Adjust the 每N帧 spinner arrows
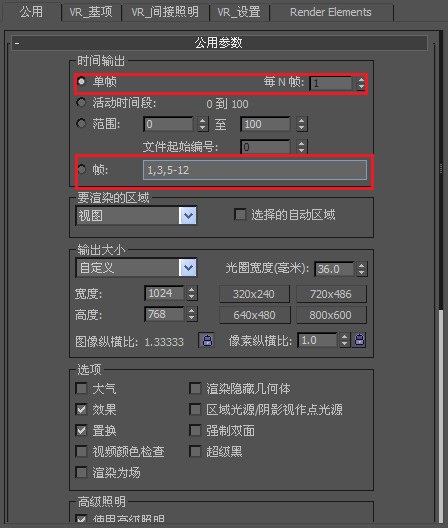 361,83
